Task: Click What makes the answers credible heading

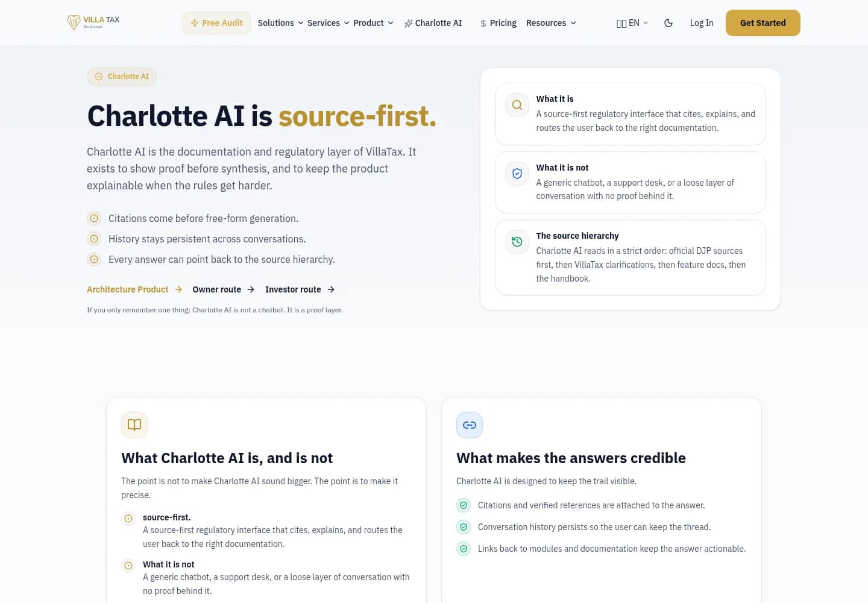Action: 571,458
